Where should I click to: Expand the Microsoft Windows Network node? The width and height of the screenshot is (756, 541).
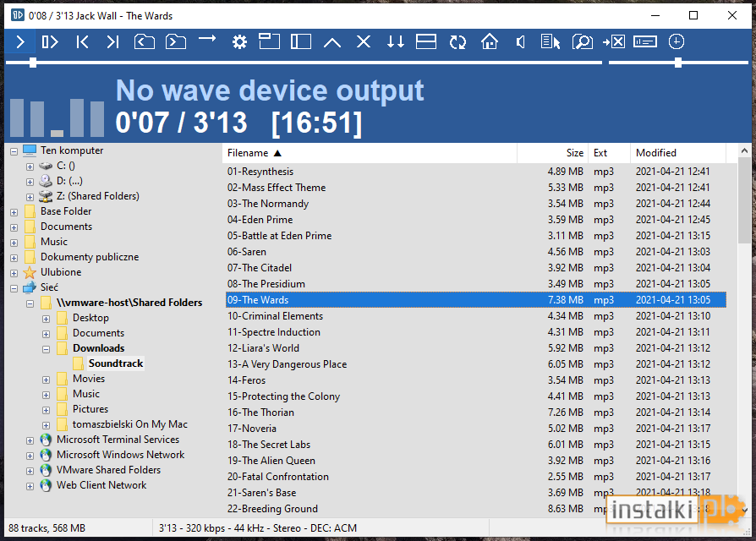[x=30, y=456]
